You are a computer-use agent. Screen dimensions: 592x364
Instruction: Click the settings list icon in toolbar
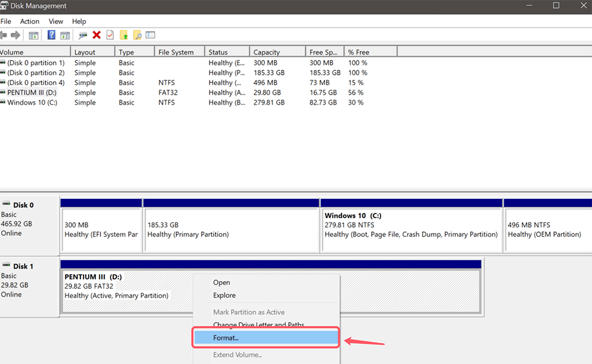(150, 36)
